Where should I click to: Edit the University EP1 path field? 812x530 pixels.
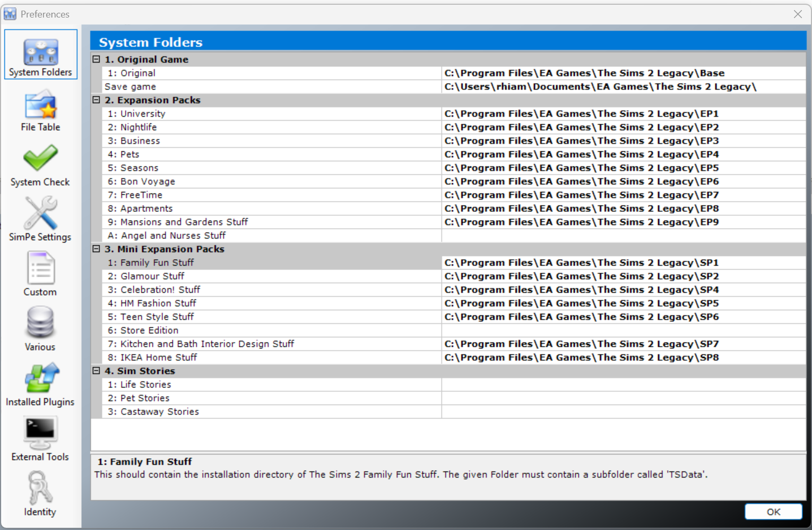pyautogui.click(x=624, y=114)
